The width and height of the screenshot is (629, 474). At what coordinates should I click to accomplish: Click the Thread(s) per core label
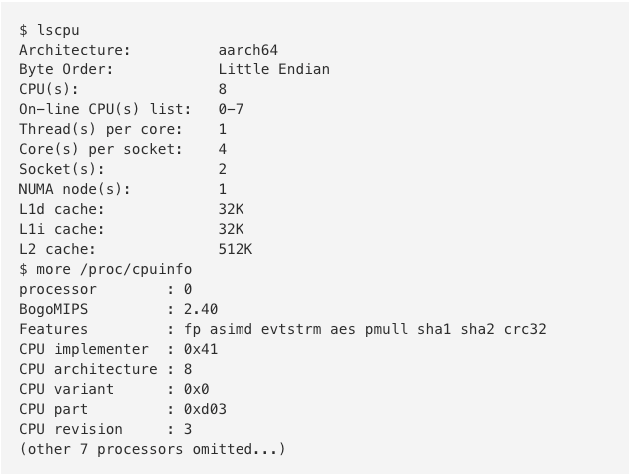click(x=100, y=130)
